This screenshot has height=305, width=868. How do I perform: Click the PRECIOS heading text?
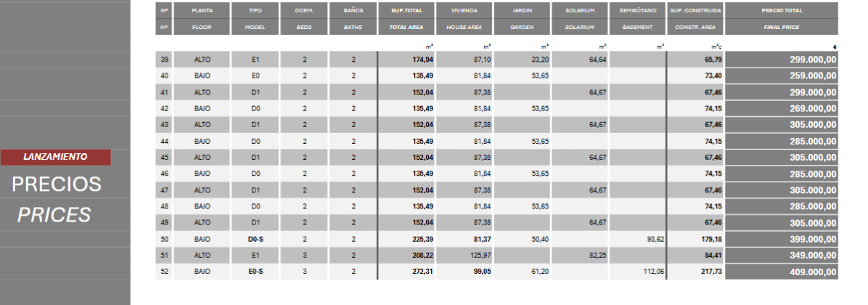click(57, 184)
